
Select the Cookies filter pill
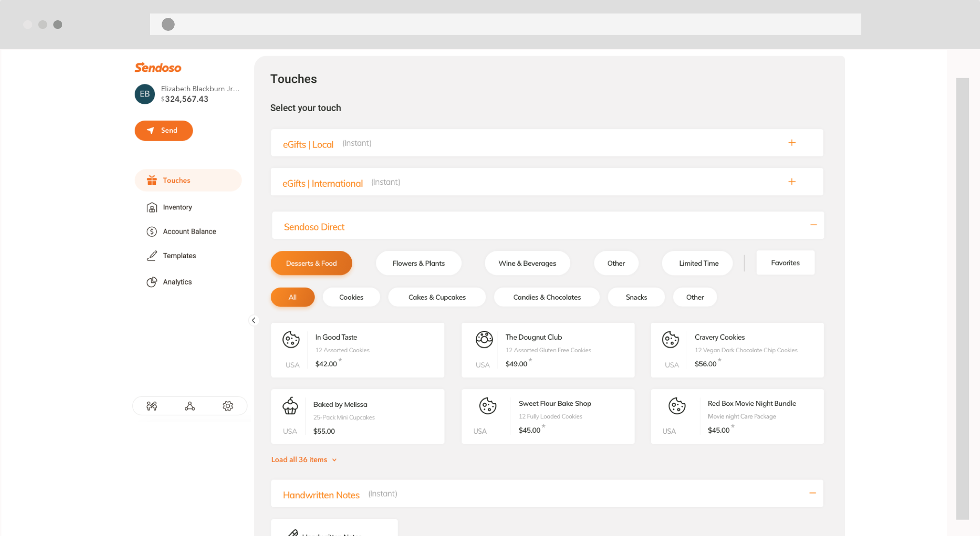click(x=351, y=297)
